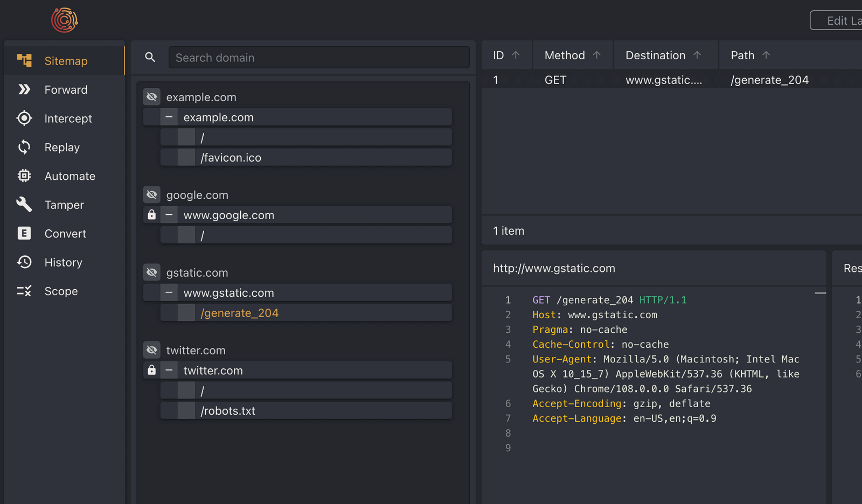Check the box beside /robots.txt

186,410
